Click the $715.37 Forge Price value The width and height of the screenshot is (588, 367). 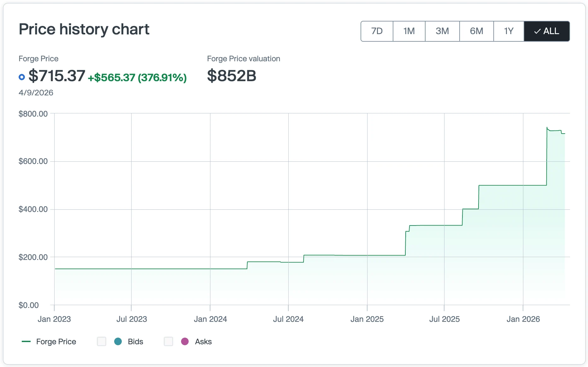pos(57,76)
